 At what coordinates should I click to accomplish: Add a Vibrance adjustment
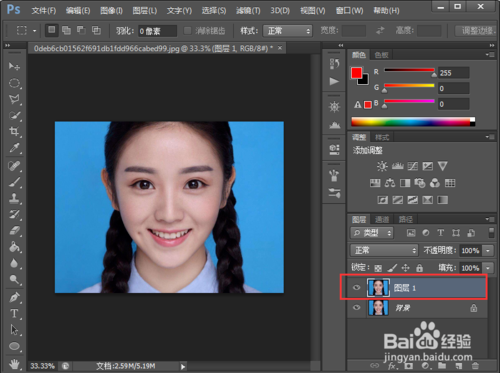click(x=443, y=166)
